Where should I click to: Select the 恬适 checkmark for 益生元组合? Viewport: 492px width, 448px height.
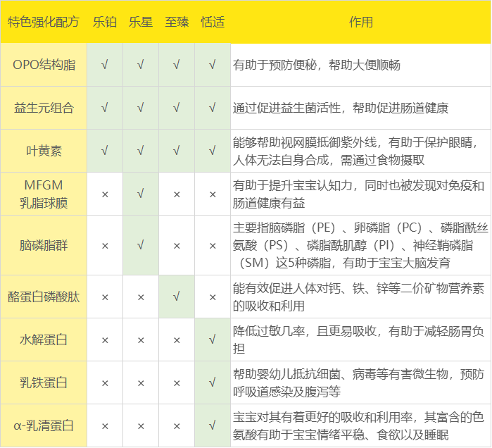213,108
